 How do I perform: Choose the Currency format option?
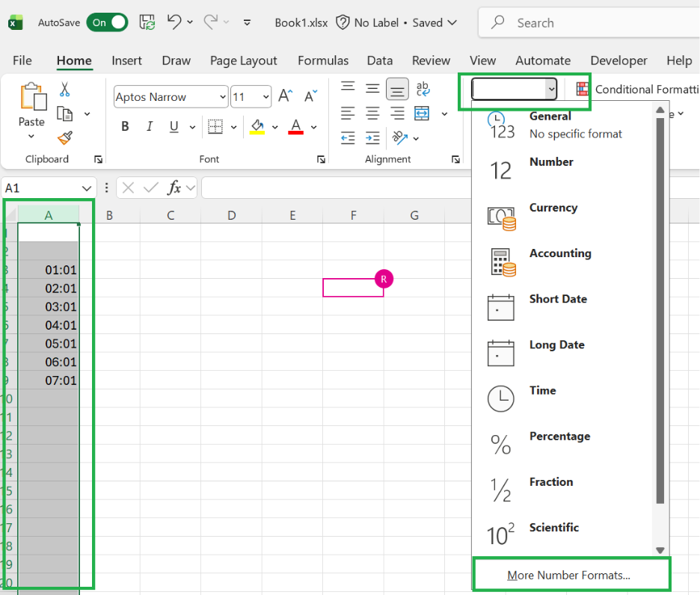[x=562, y=217]
